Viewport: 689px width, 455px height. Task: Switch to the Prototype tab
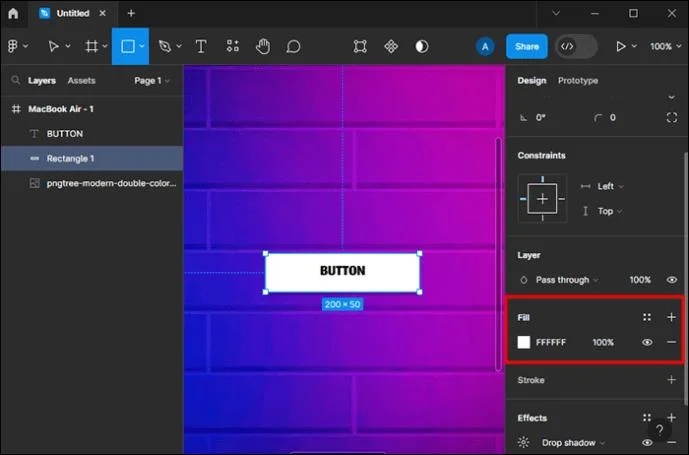tap(577, 80)
